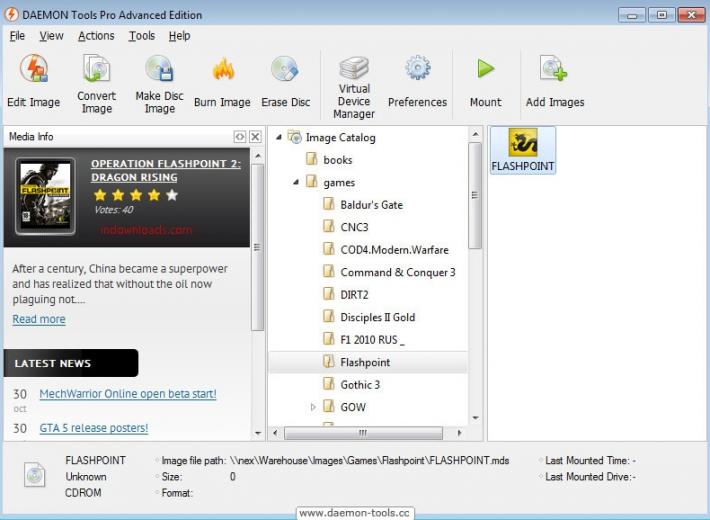Viewport: 710px width, 520px height.
Task: Click the LATEST NEWS header
Action: (71, 363)
